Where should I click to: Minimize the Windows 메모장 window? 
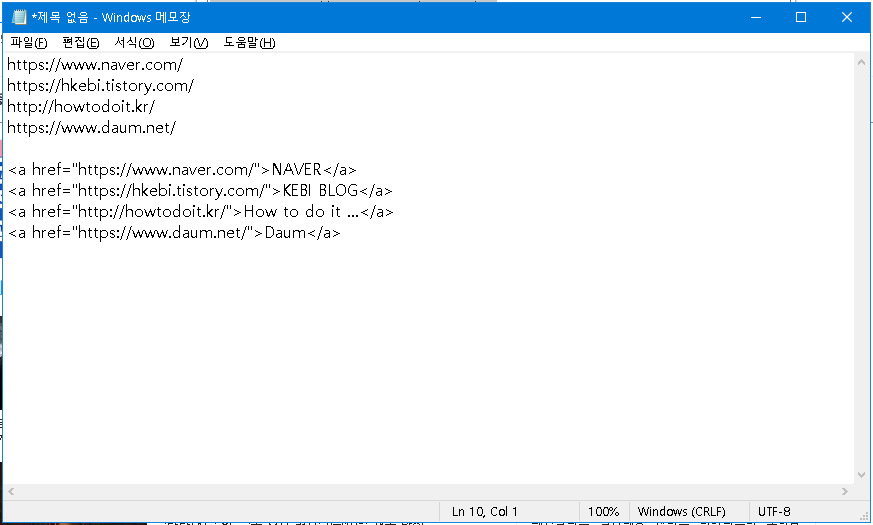pos(756,17)
